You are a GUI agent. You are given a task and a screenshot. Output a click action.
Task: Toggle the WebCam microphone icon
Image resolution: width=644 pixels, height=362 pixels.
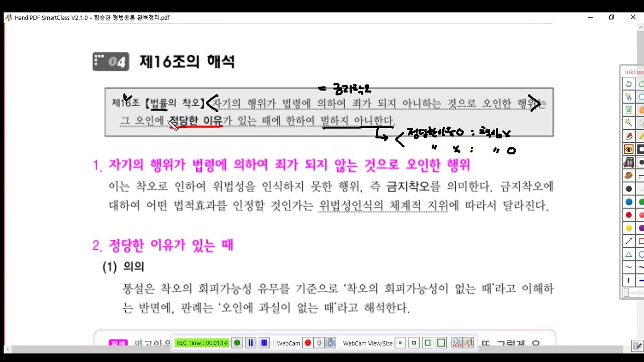coord(319,343)
